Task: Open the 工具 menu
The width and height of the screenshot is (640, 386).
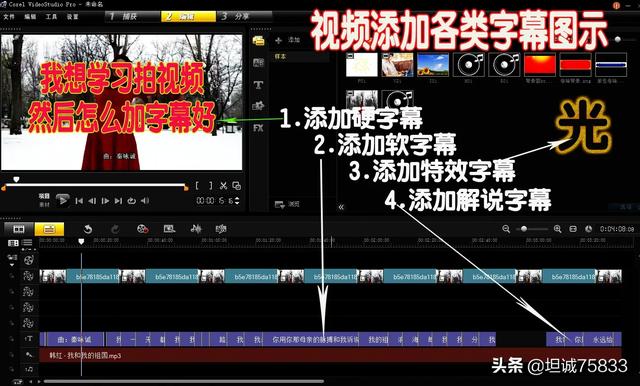Action: click(x=51, y=16)
